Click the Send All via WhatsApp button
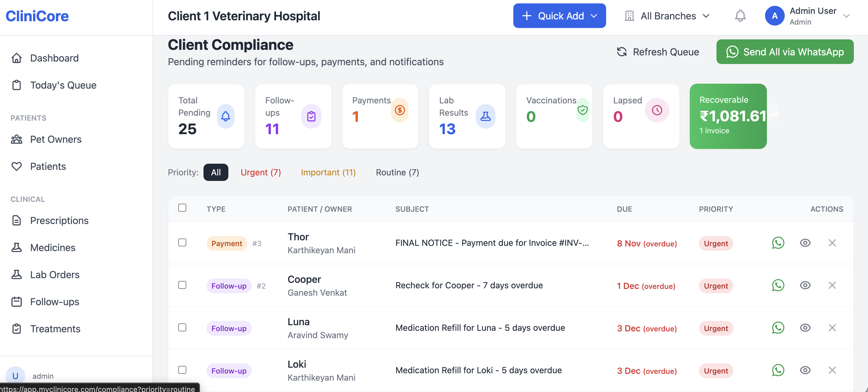The image size is (868, 392). 785,52
